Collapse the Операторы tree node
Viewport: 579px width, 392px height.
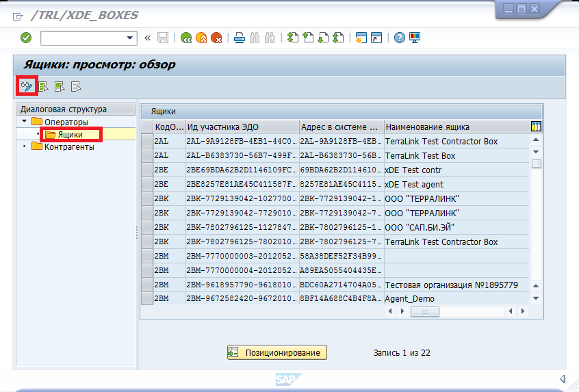(25, 122)
